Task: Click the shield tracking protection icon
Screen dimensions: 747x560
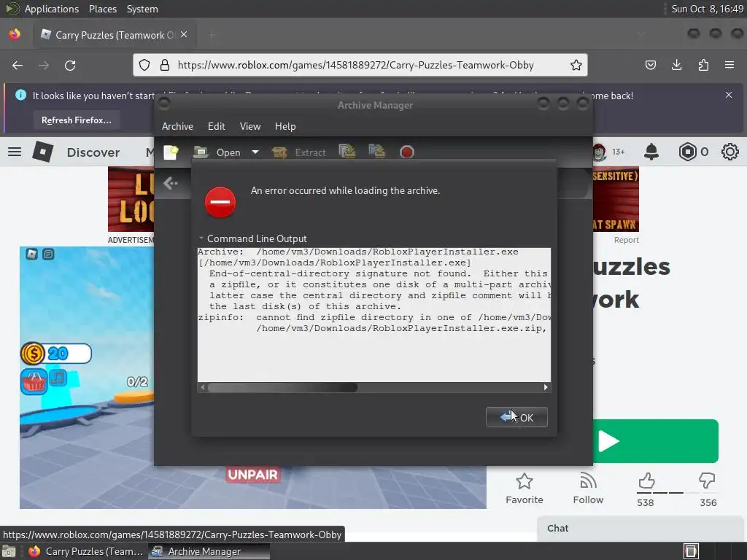Action: coord(144,65)
